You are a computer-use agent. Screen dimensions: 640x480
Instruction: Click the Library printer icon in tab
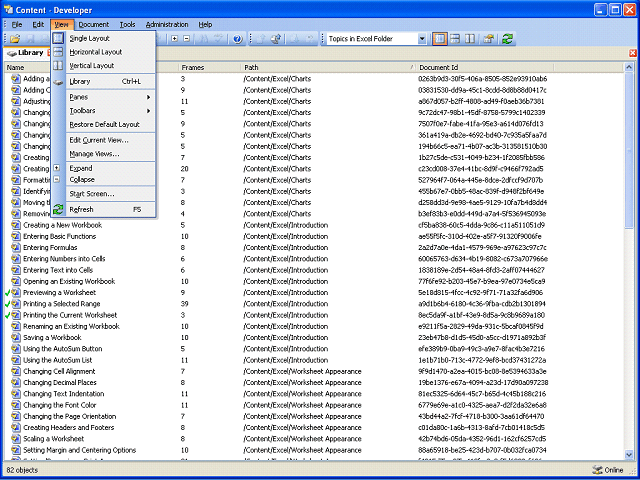pos(12,53)
